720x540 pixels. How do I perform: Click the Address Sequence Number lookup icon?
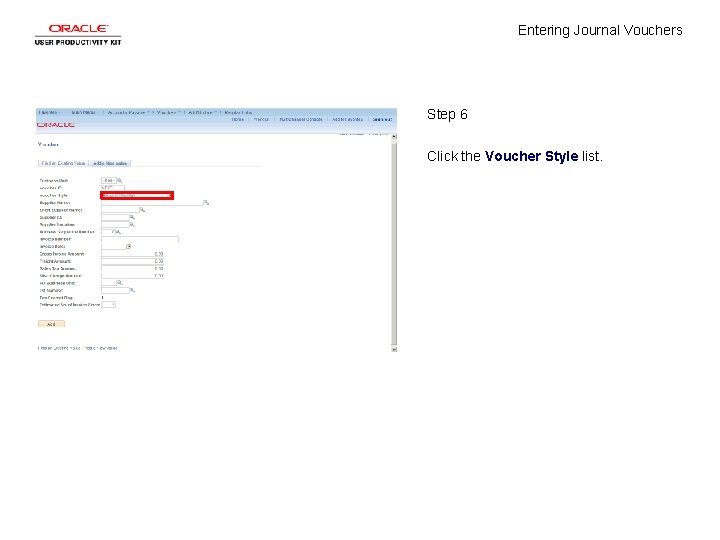pos(118,232)
